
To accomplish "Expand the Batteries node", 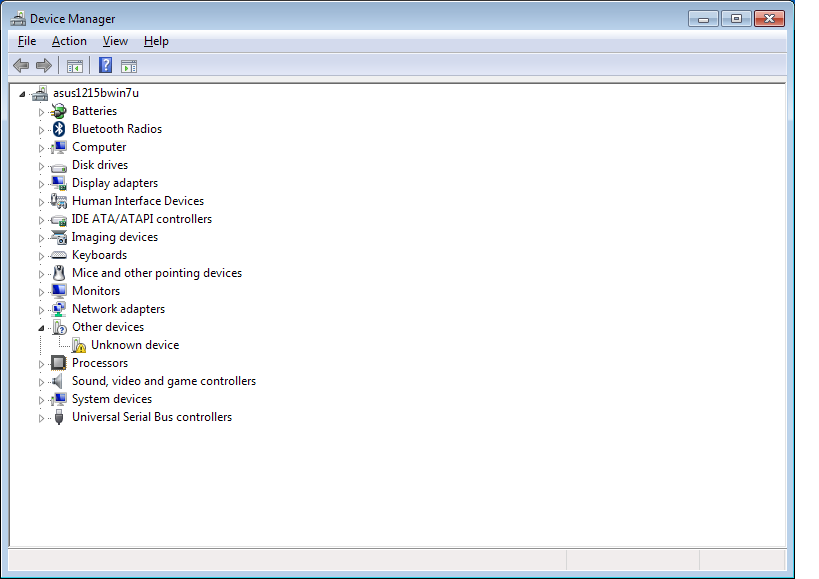I will (41, 112).
